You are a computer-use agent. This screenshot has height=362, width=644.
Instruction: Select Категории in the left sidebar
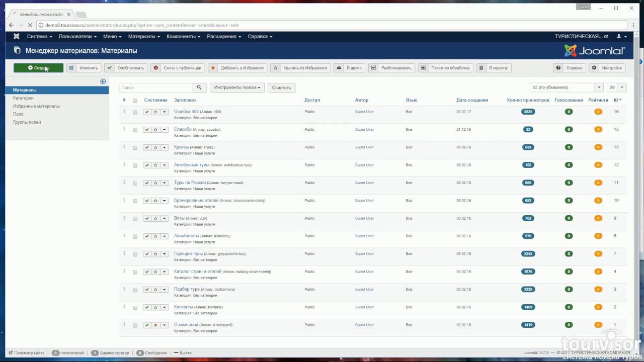click(23, 98)
